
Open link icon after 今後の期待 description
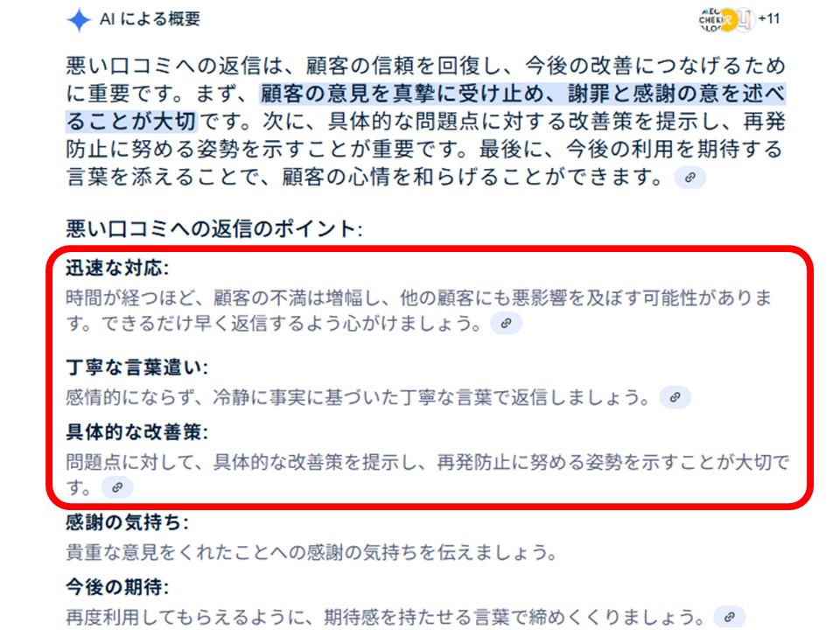(730, 617)
